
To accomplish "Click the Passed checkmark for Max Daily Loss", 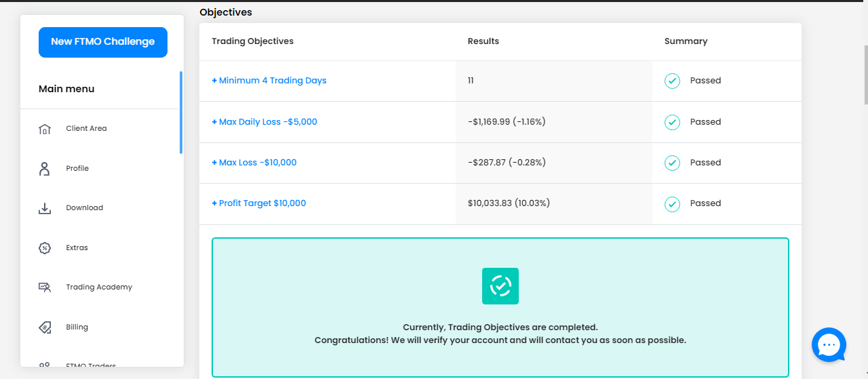I will tap(672, 122).
